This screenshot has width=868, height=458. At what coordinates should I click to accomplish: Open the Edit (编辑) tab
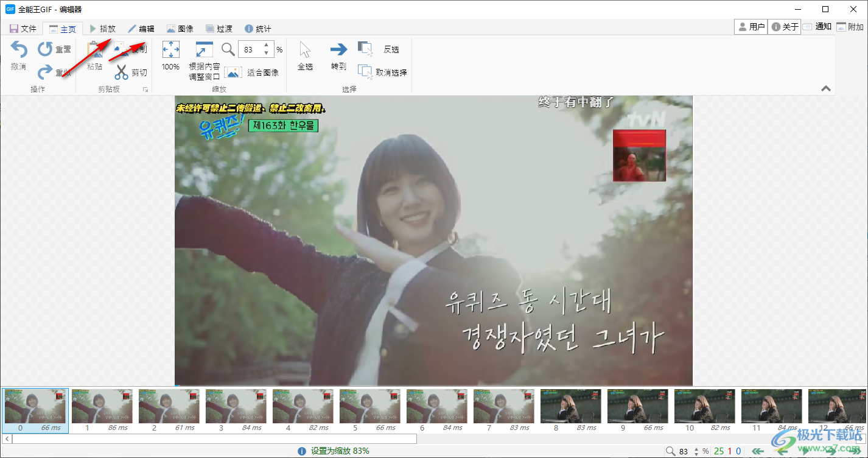pyautogui.click(x=141, y=29)
